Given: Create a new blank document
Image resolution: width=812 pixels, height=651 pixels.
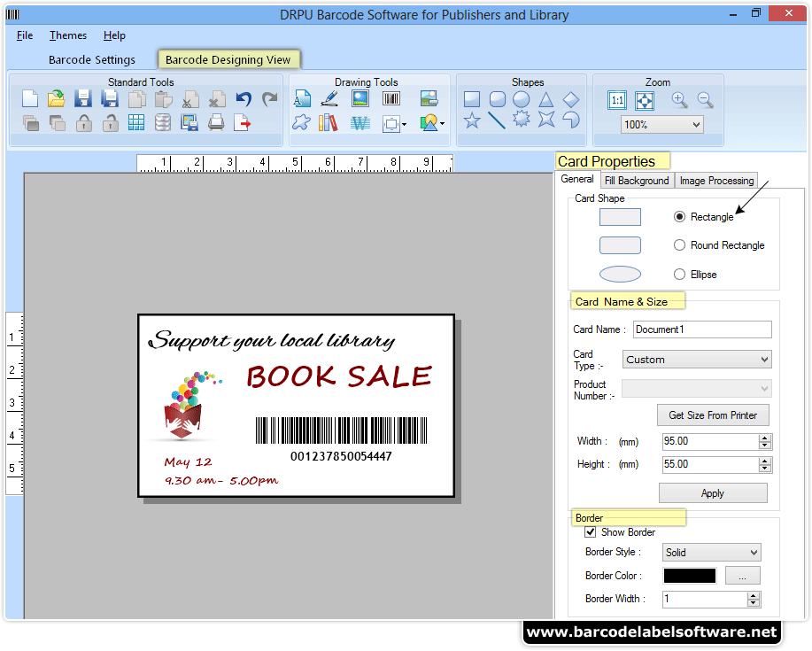Looking at the screenshot, I should click(30, 98).
